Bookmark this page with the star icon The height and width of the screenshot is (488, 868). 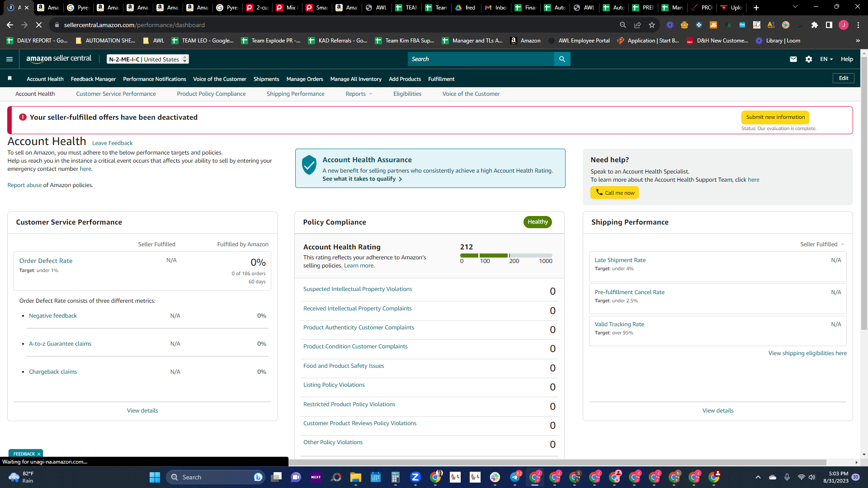pyautogui.click(x=652, y=25)
